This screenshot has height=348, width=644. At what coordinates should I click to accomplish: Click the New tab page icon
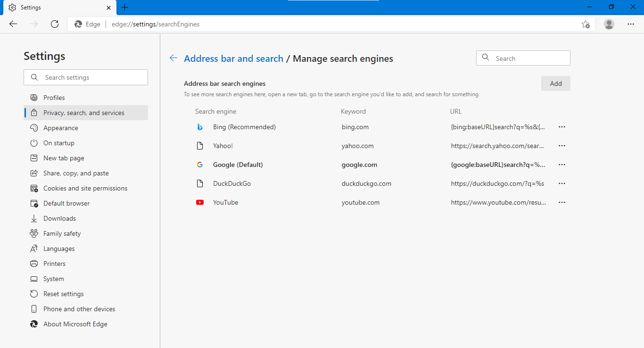coord(34,158)
